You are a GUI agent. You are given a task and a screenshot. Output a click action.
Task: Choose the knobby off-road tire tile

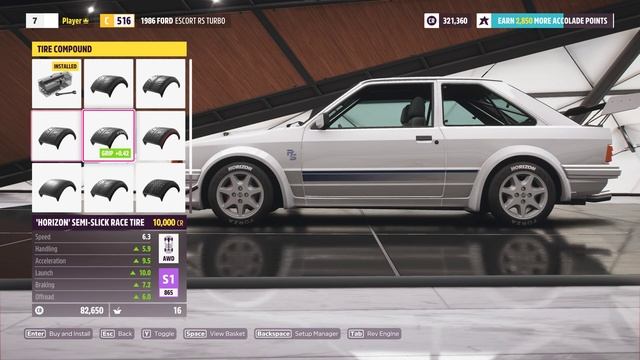tap(161, 188)
